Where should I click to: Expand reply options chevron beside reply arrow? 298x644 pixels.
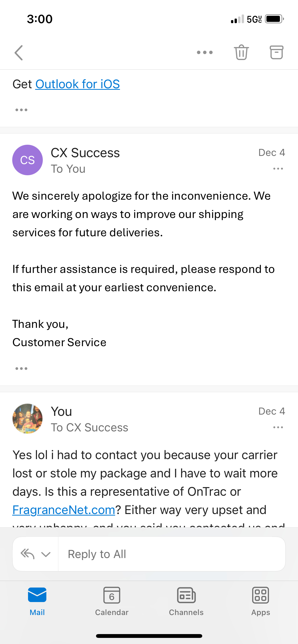click(x=46, y=554)
